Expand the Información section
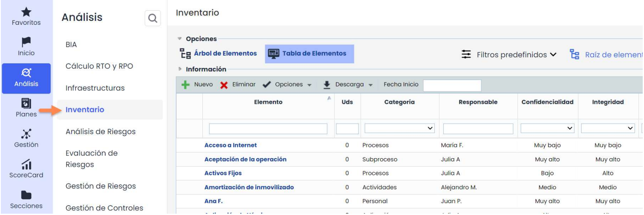This screenshot has height=215, width=644. click(205, 69)
